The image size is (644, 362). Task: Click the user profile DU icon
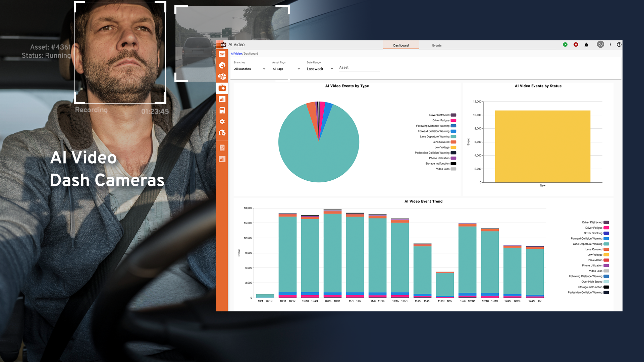[600, 44]
